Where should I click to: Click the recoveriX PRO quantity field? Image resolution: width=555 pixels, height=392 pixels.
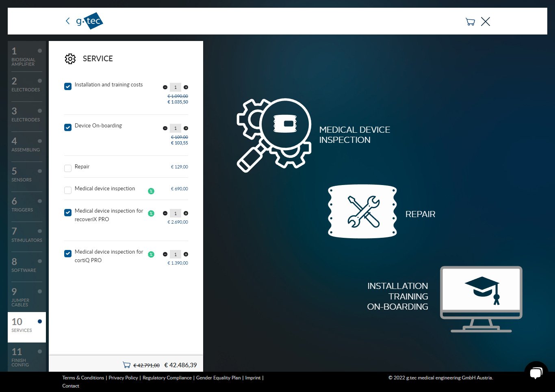(x=176, y=213)
